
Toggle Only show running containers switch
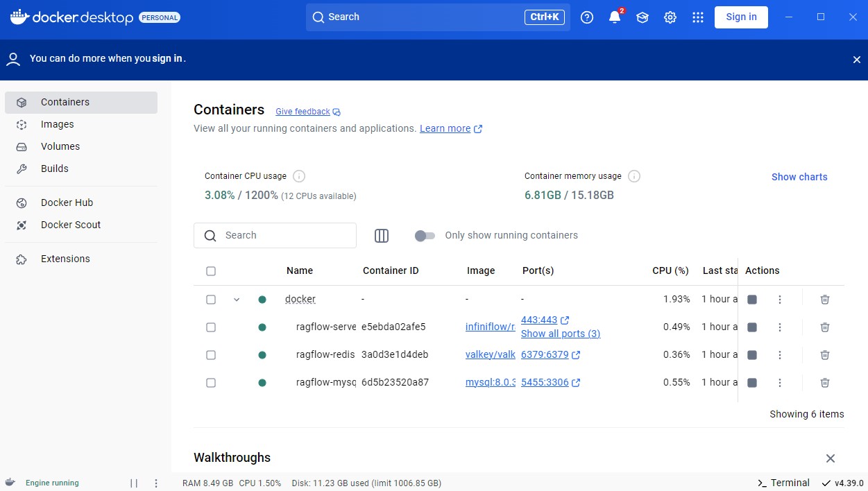click(x=425, y=236)
